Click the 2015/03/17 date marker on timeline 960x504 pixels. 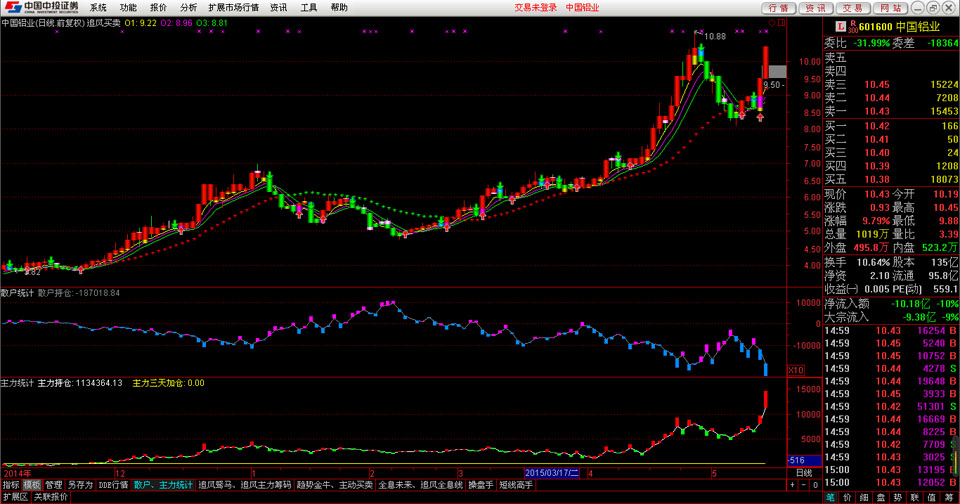point(551,473)
